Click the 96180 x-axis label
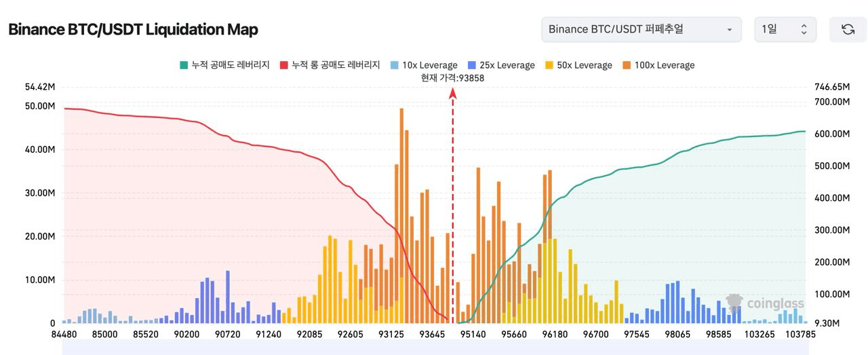 point(555,334)
